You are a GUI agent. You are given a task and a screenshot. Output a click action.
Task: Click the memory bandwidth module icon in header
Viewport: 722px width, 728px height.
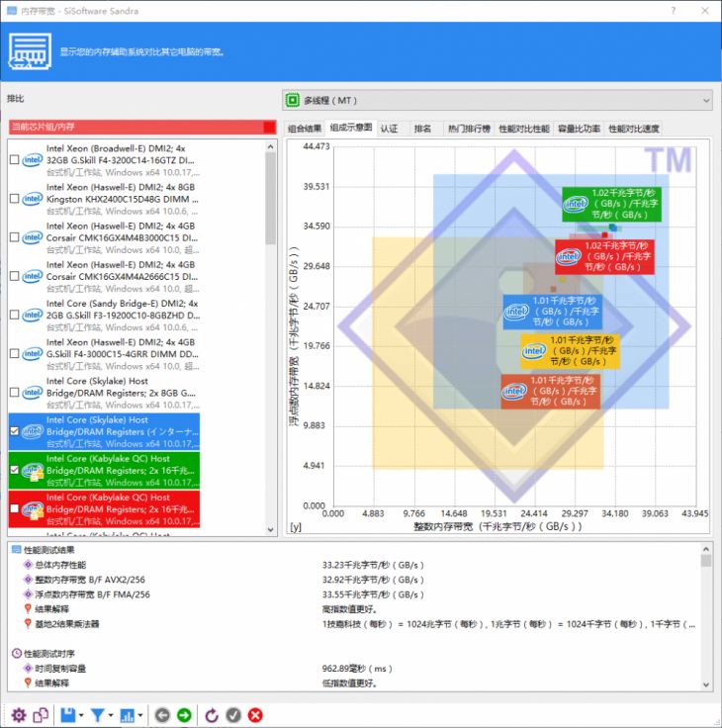point(30,51)
